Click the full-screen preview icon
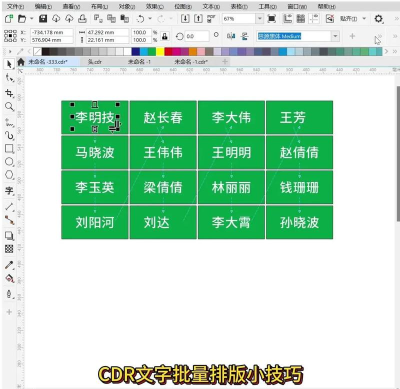 click(x=272, y=19)
